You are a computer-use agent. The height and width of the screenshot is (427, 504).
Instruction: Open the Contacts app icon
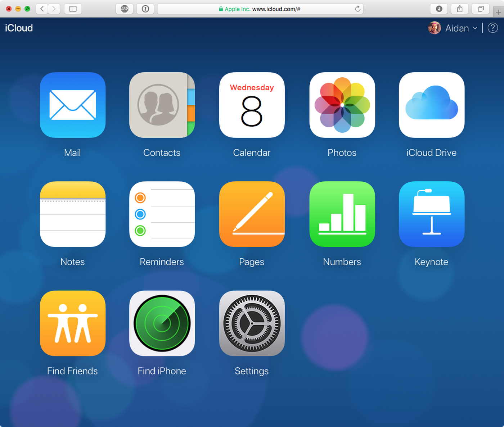click(162, 105)
